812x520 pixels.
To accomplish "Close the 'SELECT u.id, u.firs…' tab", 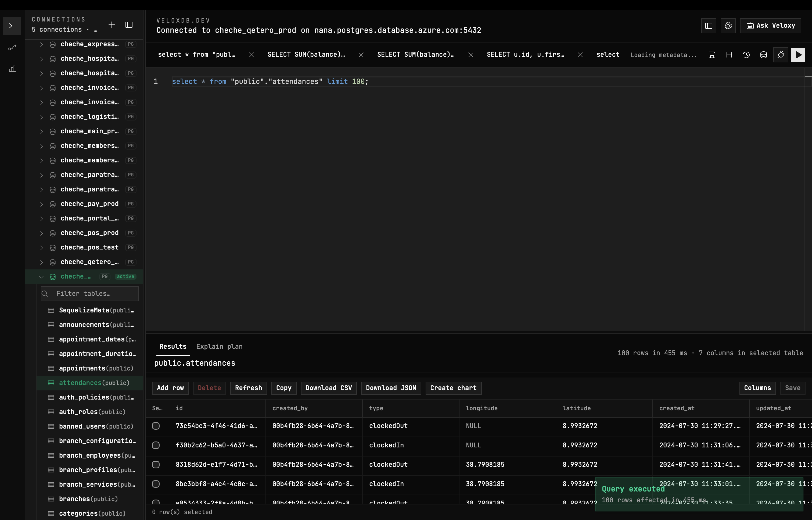I will click(x=580, y=55).
